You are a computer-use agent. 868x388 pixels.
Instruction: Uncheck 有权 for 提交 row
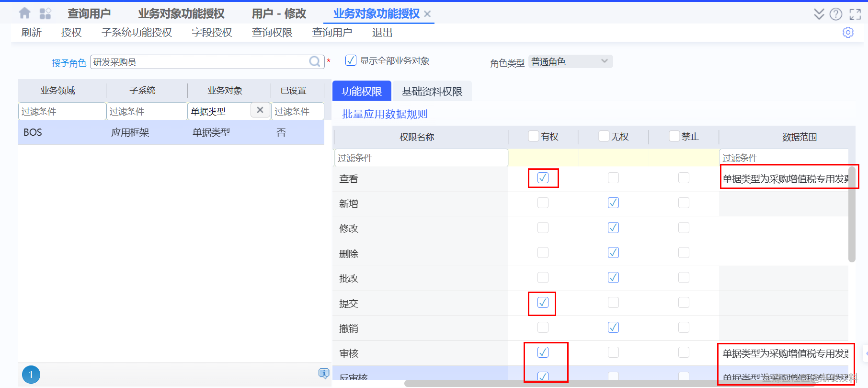pos(543,303)
